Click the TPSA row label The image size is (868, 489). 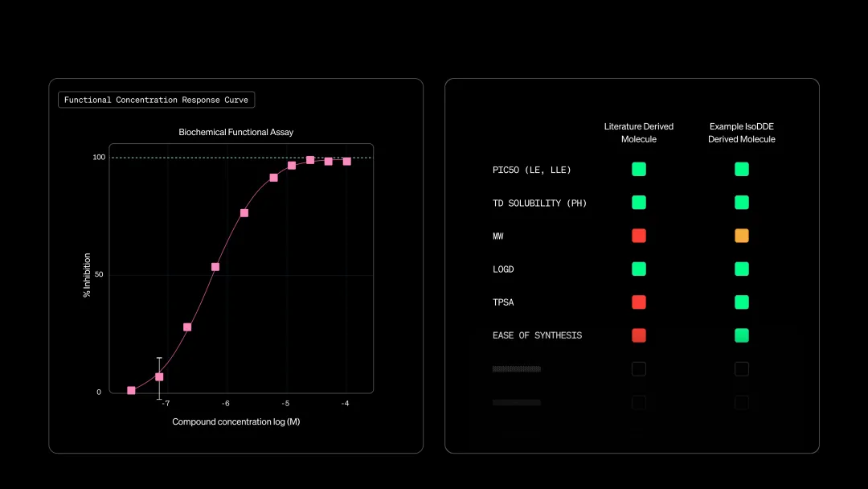[x=503, y=302]
